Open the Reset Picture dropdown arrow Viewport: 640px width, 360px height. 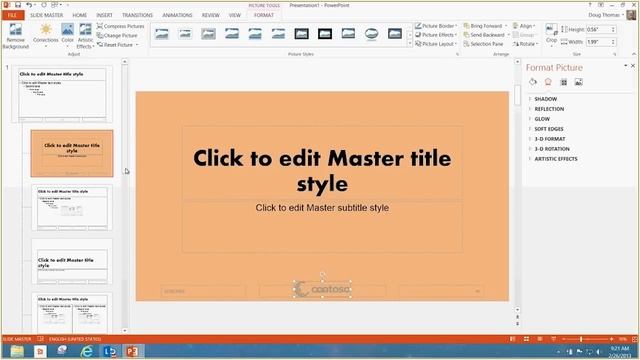137,44
